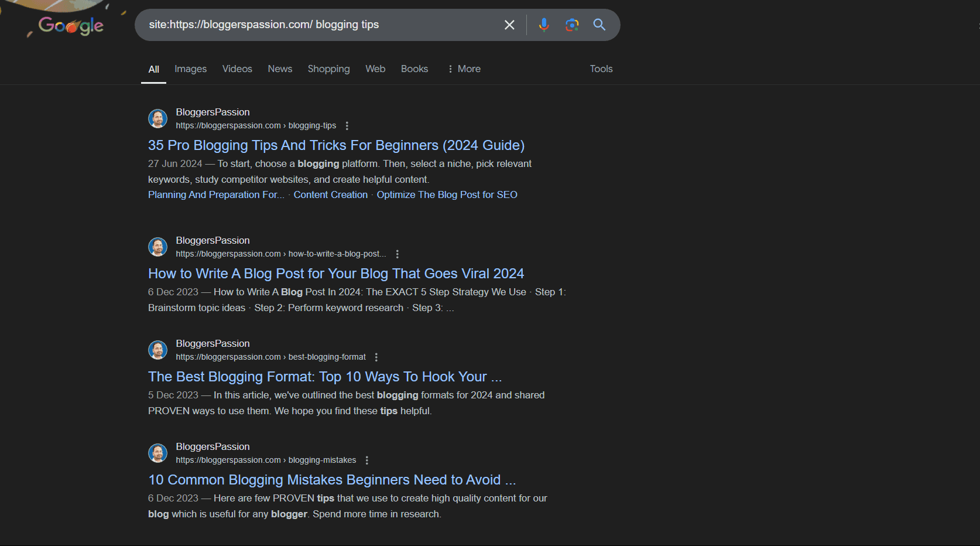This screenshot has width=980, height=546.
Task: Open Google Lens image search
Action: point(572,25)
